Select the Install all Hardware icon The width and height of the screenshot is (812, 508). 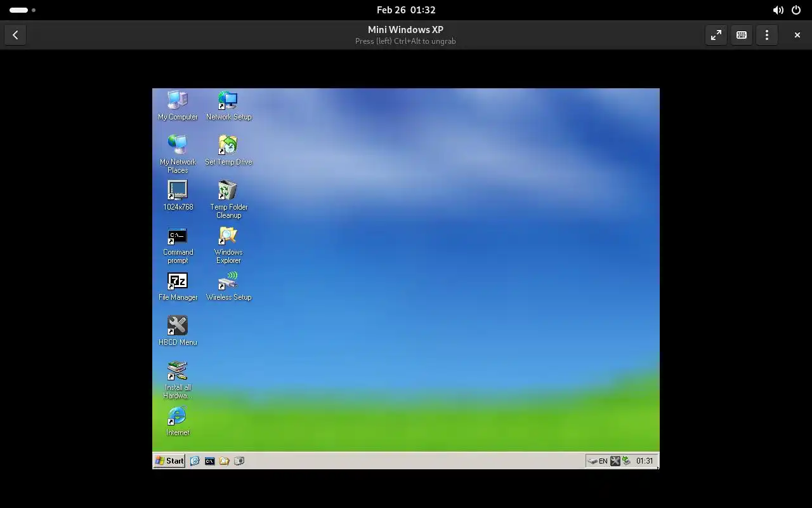pyautogui.click(x=178, y=380)
